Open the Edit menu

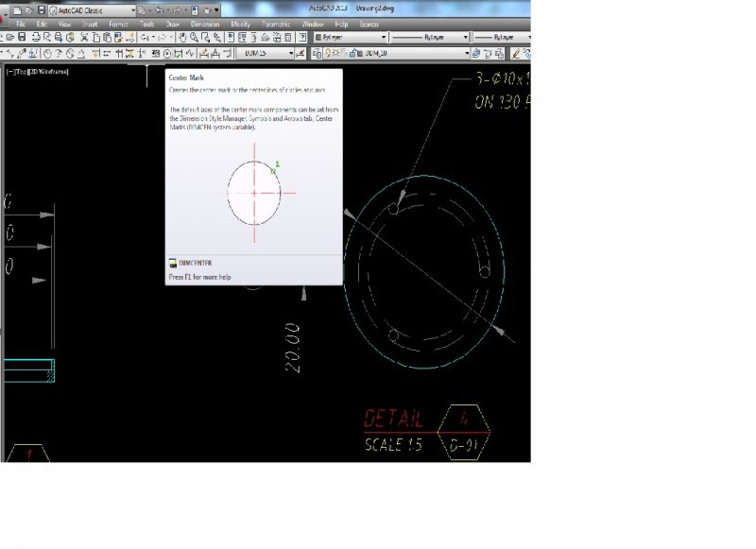(x=42, y=25)
